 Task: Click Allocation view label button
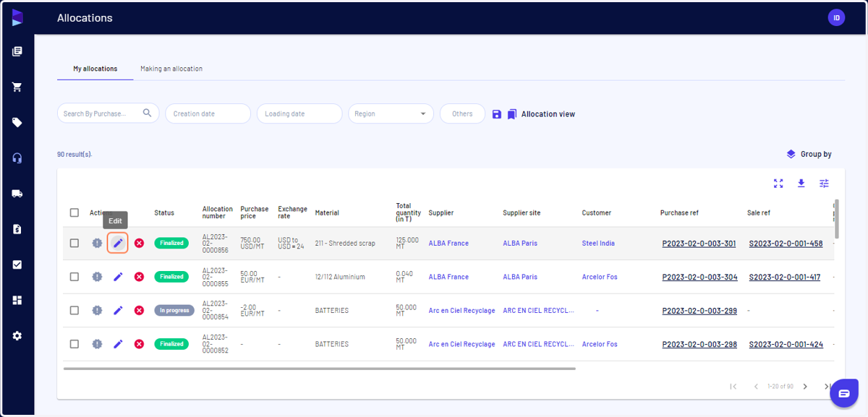pyautogui.click(x=548, y=114)
